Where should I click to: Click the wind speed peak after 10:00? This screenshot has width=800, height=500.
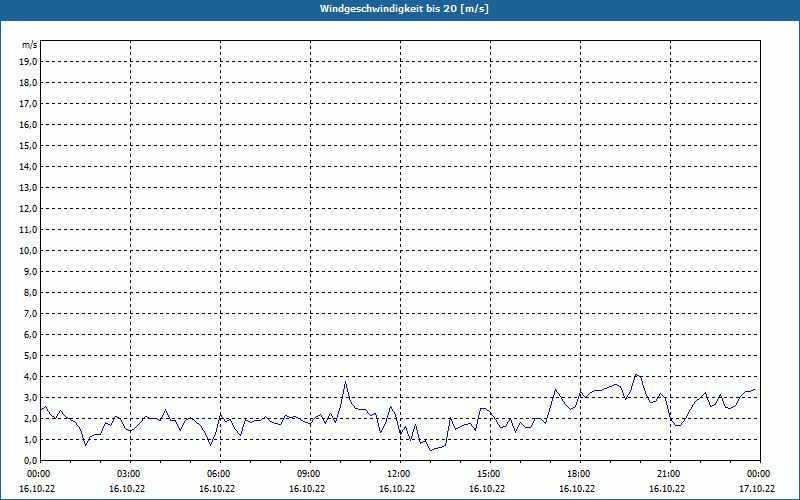345,382
